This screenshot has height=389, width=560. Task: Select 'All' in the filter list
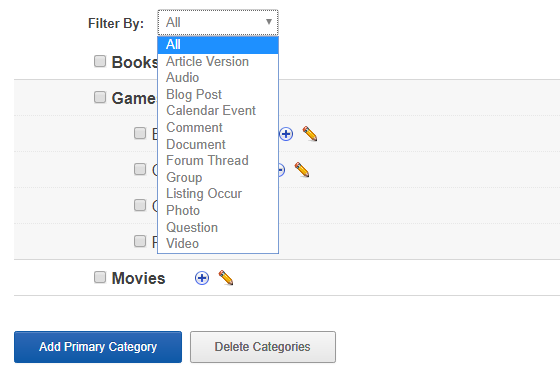pos(218,45)
